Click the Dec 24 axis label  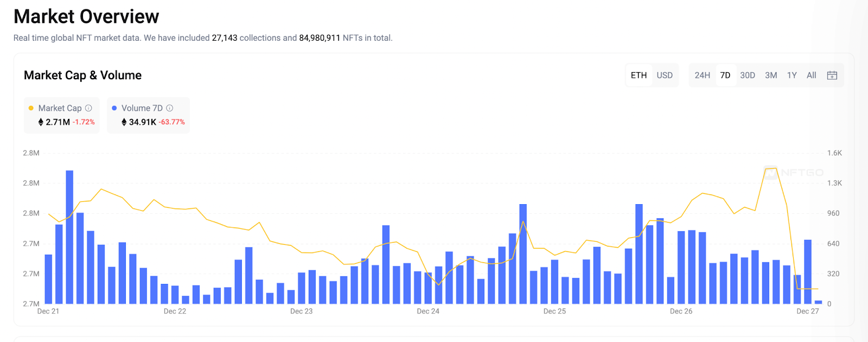point(428,311)
